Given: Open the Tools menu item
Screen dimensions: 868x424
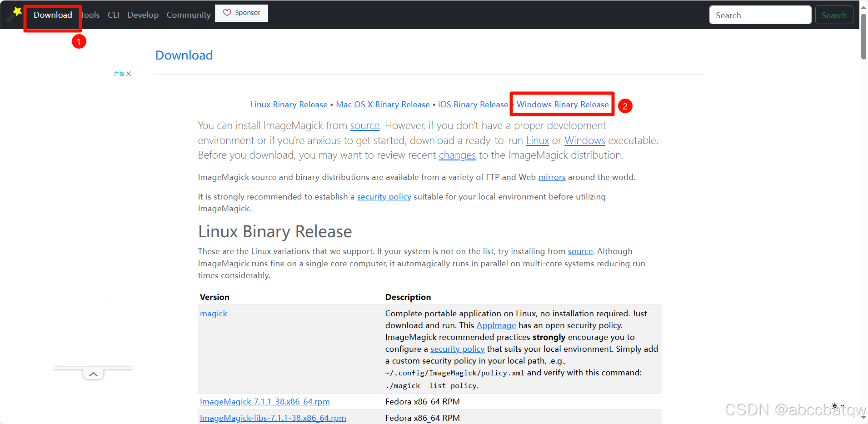Looking at the screenshot, I should 90,15.
